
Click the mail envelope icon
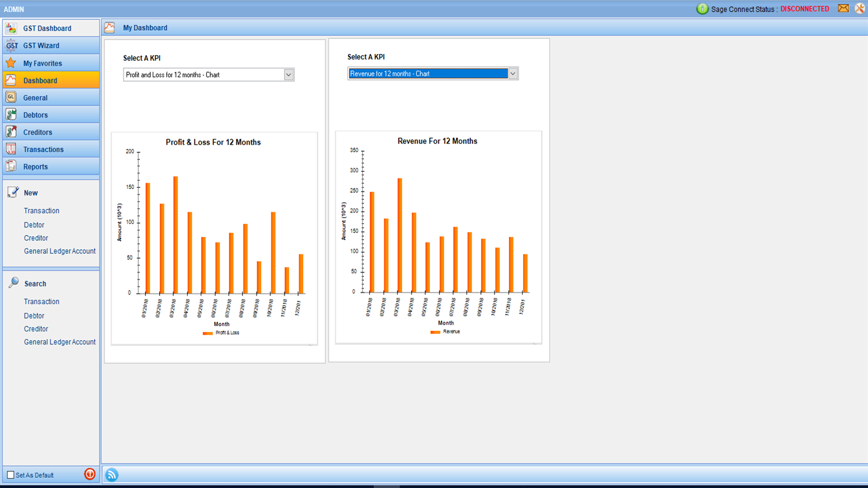click(843, 9)
